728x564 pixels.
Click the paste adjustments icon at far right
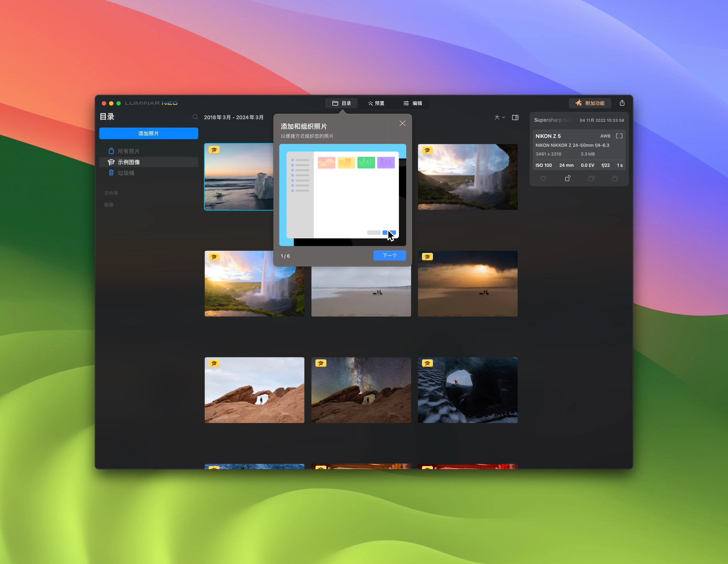[615, 179]
